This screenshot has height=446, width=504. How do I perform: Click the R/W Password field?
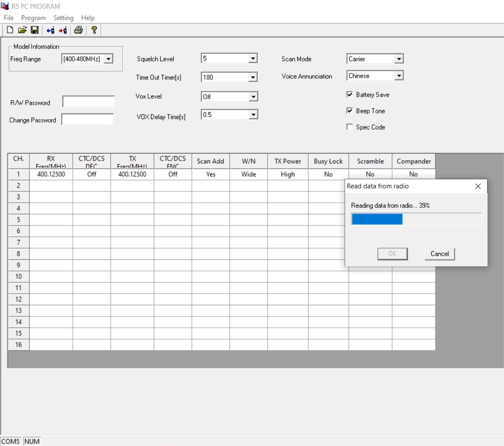click(x=88, y=101)
